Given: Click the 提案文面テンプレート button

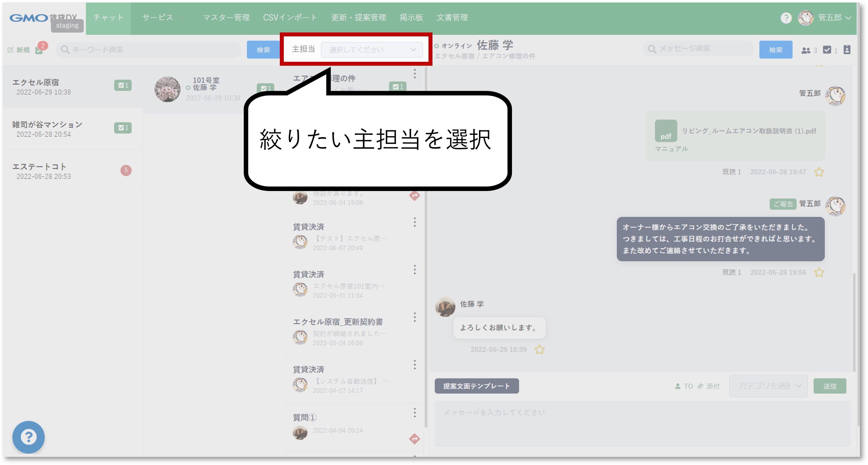Looking at the screenshot, I should point(476,386).
